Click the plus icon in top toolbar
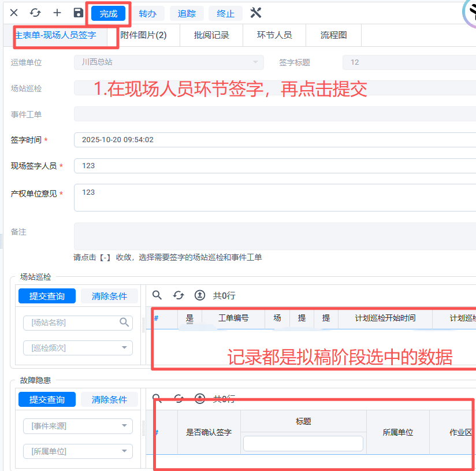Image resolution: width=476 pixels, height=471 pixels. 57,13
